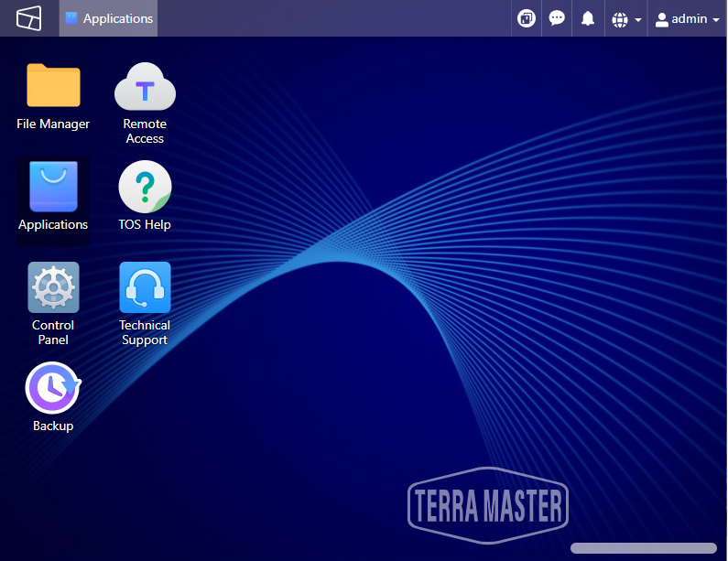
Task: Select the Applications taskbar tab
Action: [109, 18]
